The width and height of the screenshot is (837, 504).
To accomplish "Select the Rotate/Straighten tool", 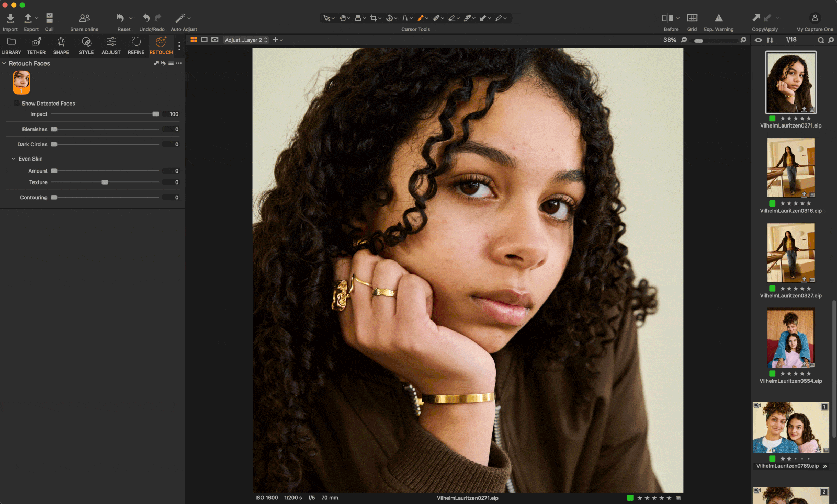I will tap(390, 18).
